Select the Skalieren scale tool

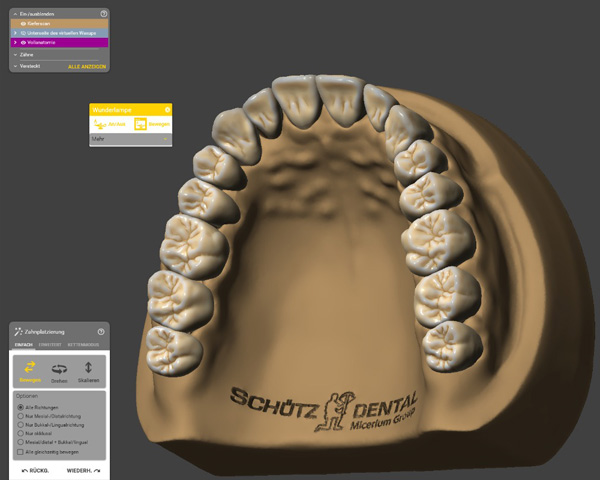point(88,371)
